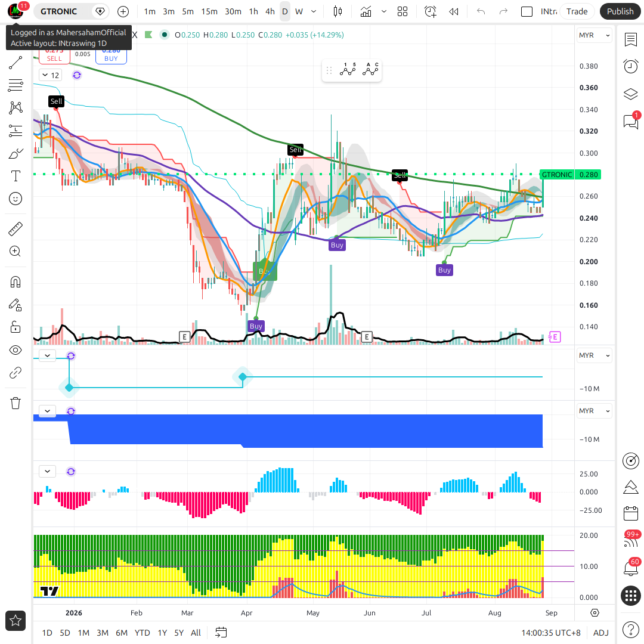Image resolution: width=644 pixels, height=644 pixels.
Task: Set the date range to 1D
Action: point(47,633)
